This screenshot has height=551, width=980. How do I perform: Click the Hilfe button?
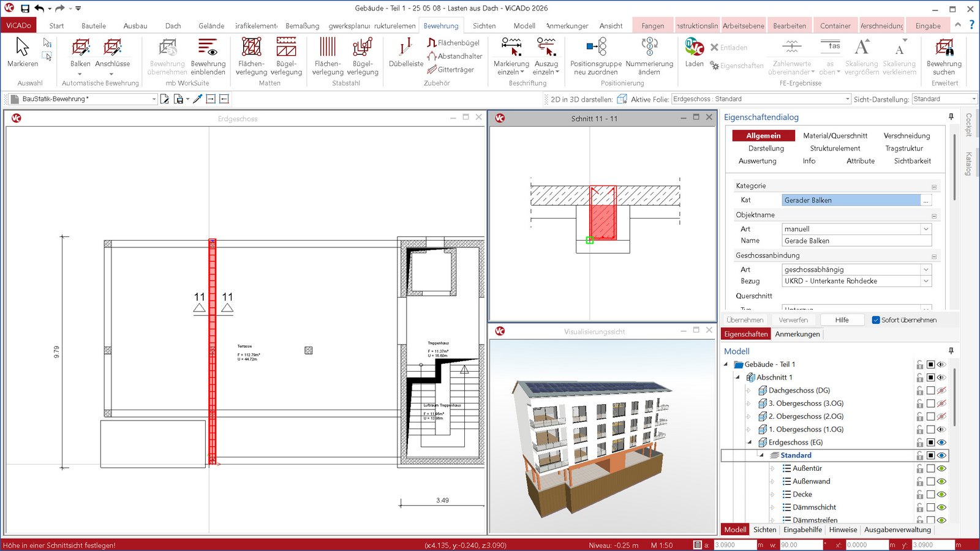coord(842,320)
